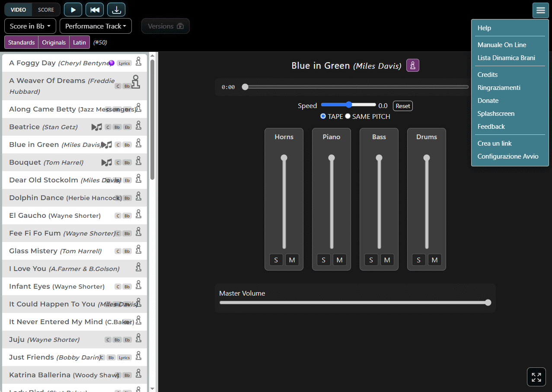Open the Score in Bb dropdown
The height and width of the screenshot is (392, 552).
30,26
